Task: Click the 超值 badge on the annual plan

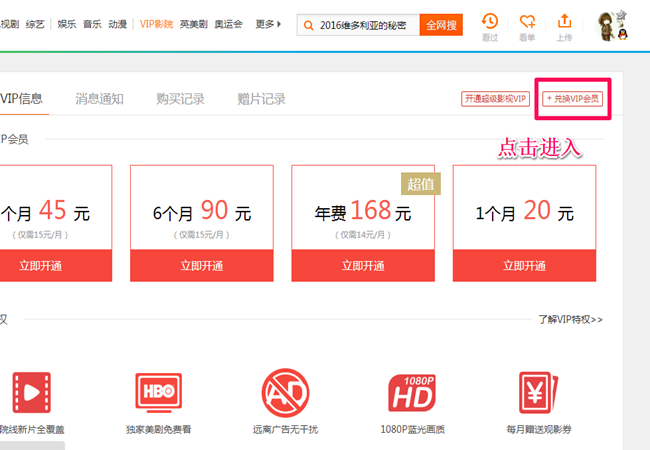Action: 421,184
